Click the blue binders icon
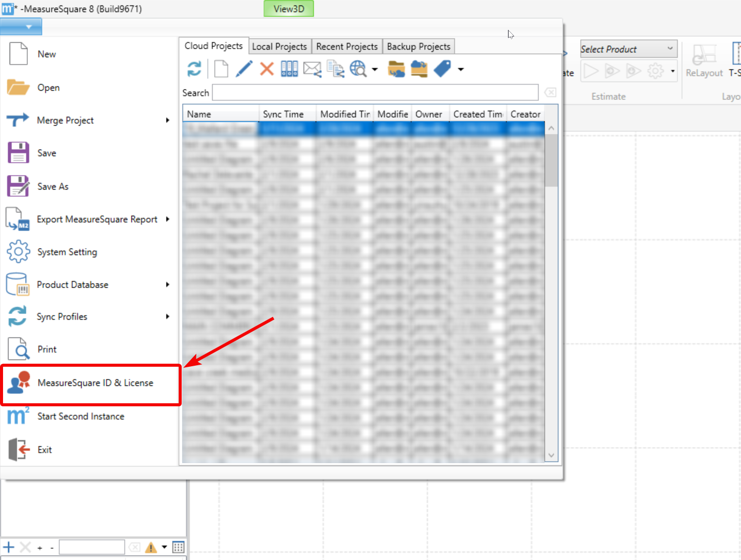Screen dimensions: 741x560 tap(289, 68)
